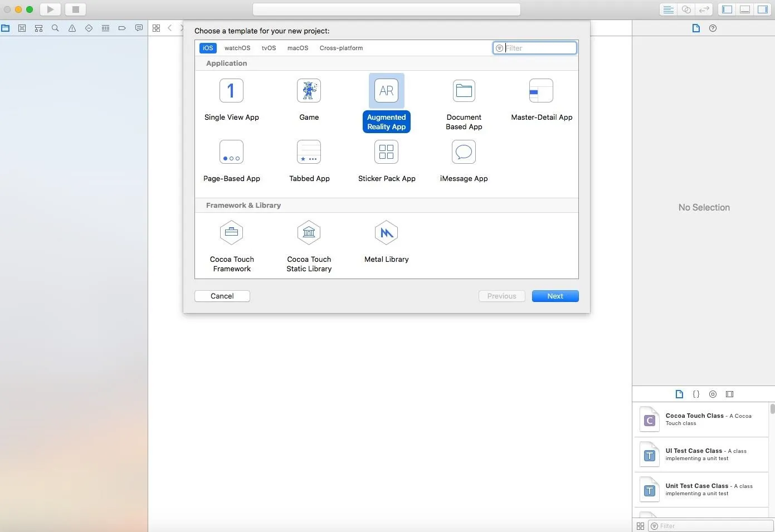Click the Run (play) button in the toolbar
Image resolution: width=775 pixels, height=532 pixels.
50,9
